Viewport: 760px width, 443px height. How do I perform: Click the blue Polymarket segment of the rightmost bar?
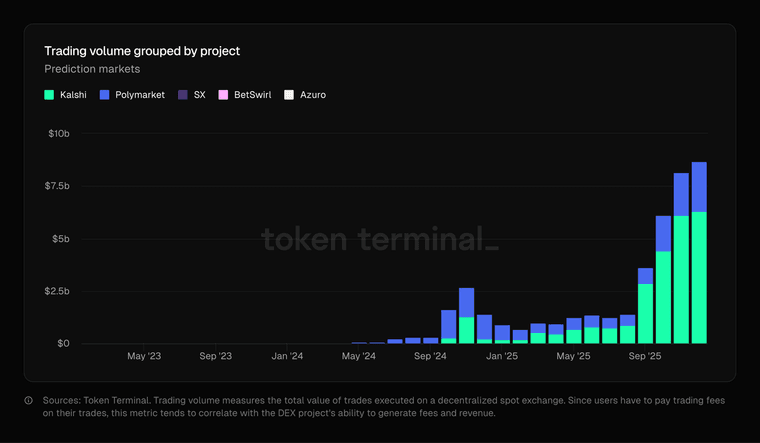point(699,186)
